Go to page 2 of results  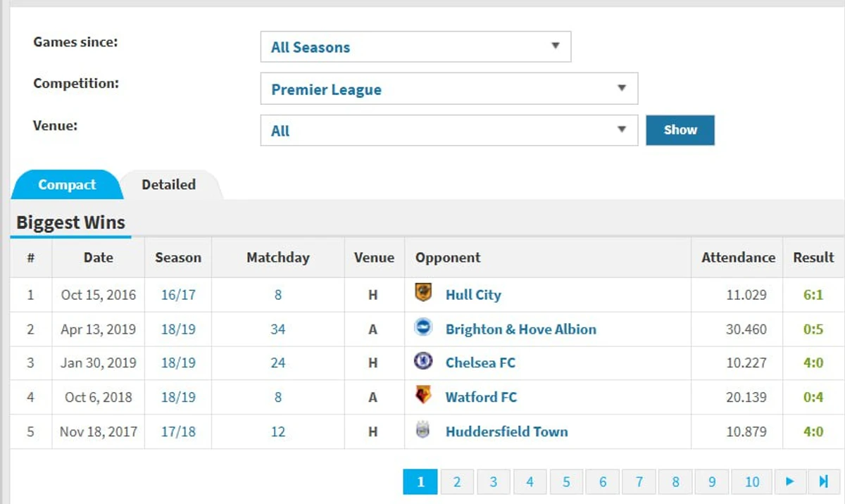[x=457, y=481]
